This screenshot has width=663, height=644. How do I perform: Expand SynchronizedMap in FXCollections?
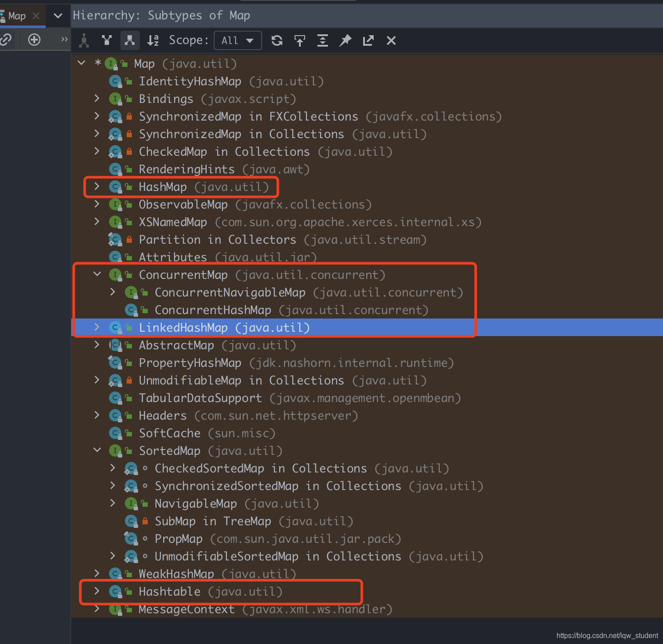point(97,116)
